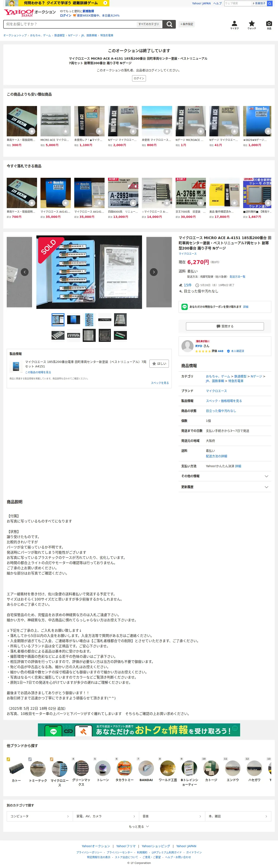Viewport: 278px width, 868px height.
Task: Click the 質問する button
Action: (225, 326)
